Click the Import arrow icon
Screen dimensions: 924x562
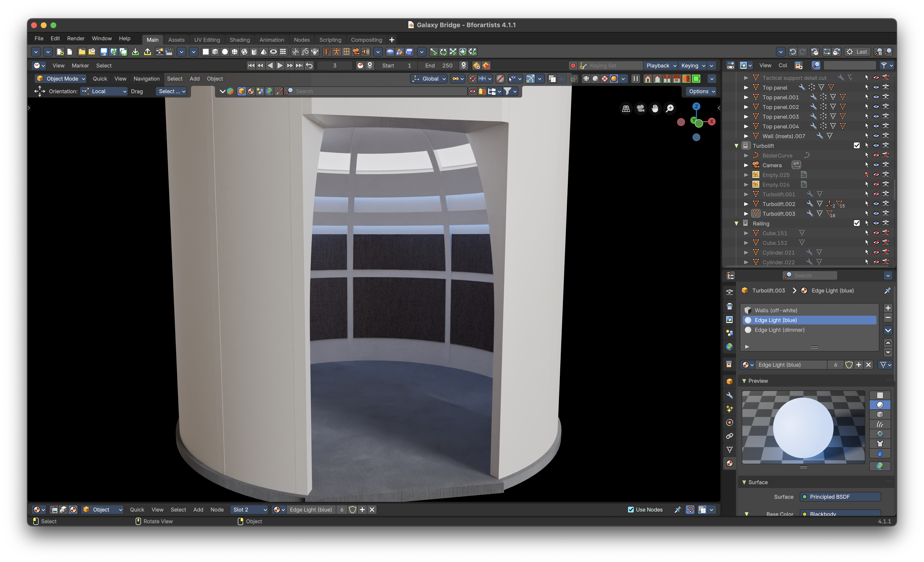pos(135,52)
